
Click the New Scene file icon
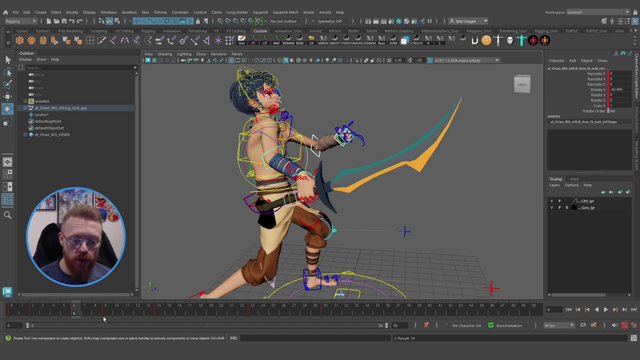point(49,21)
